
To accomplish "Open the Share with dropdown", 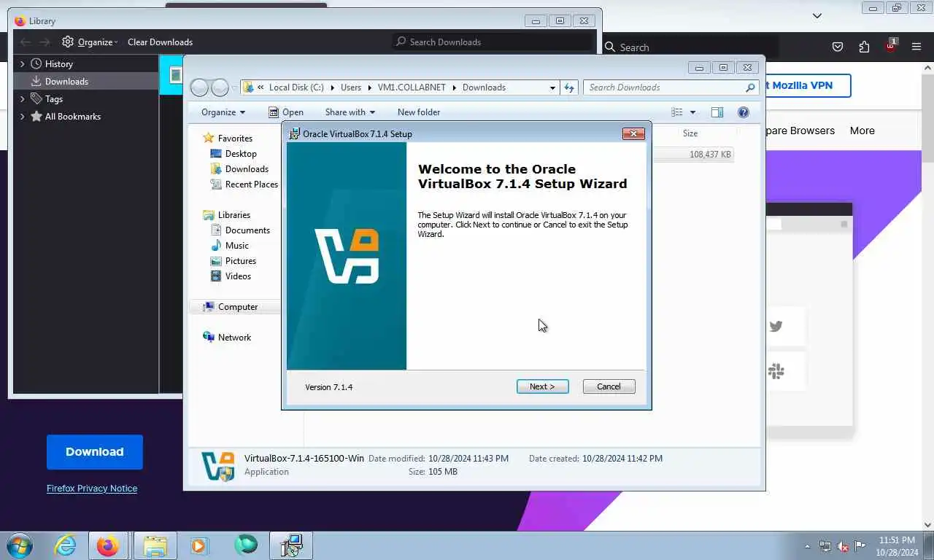I will click(350, 112).
